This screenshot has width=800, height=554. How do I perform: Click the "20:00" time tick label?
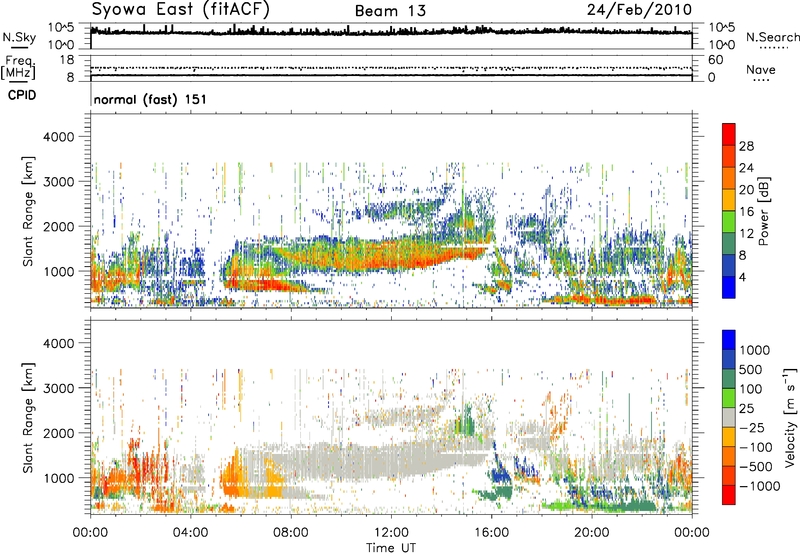tap(592, 533)
